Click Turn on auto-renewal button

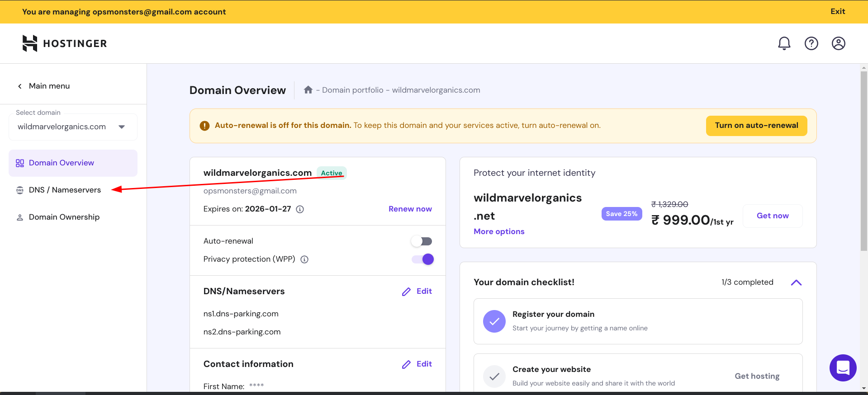click(756, 126)
